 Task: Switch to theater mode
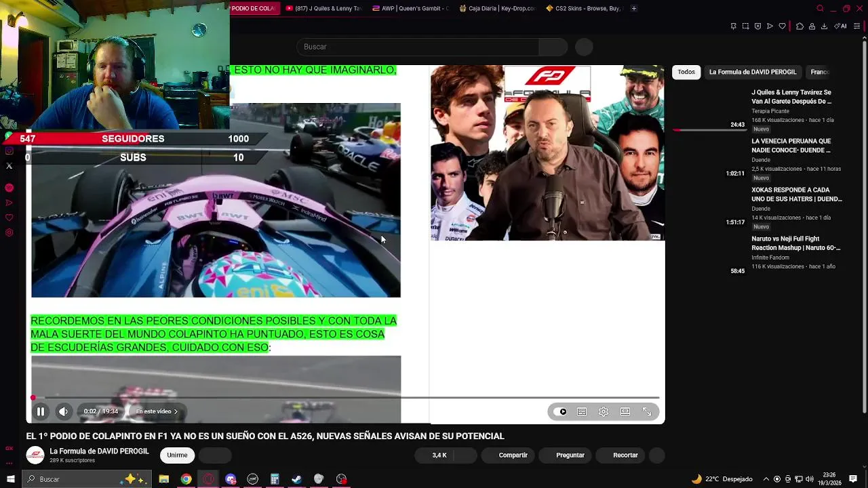625,411
